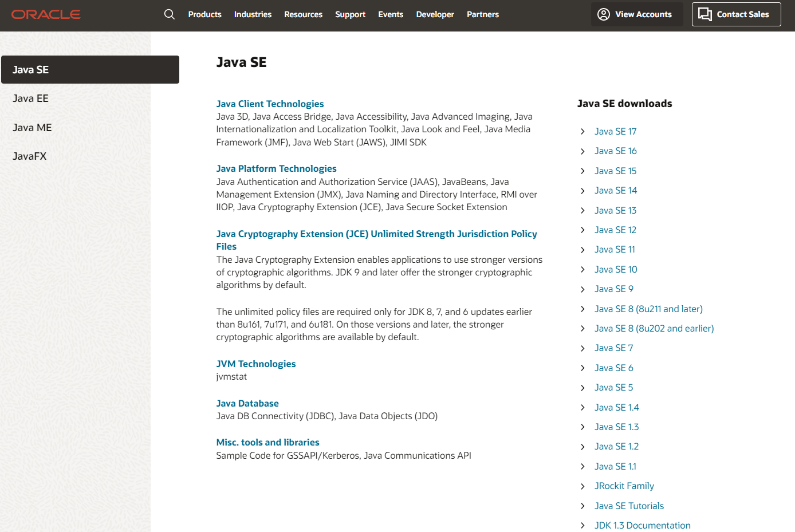Viewport: 795px width, 532px height.
Task: Open the Support menu
Action: point(350,14)
